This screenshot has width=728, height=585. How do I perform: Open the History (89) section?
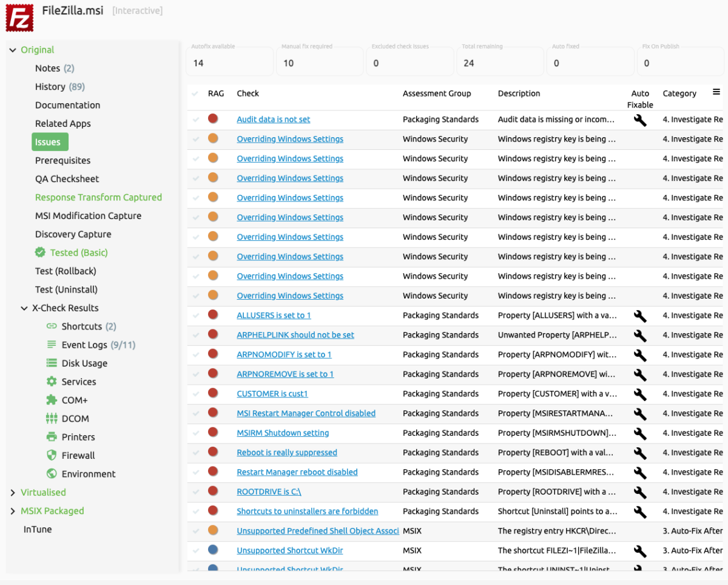click(60, 87)
